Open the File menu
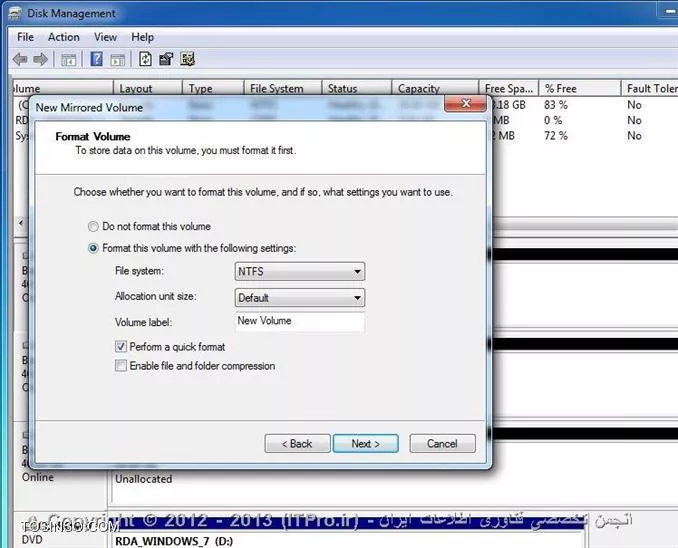Screen dimensions: 678x548 click(26, 37)
